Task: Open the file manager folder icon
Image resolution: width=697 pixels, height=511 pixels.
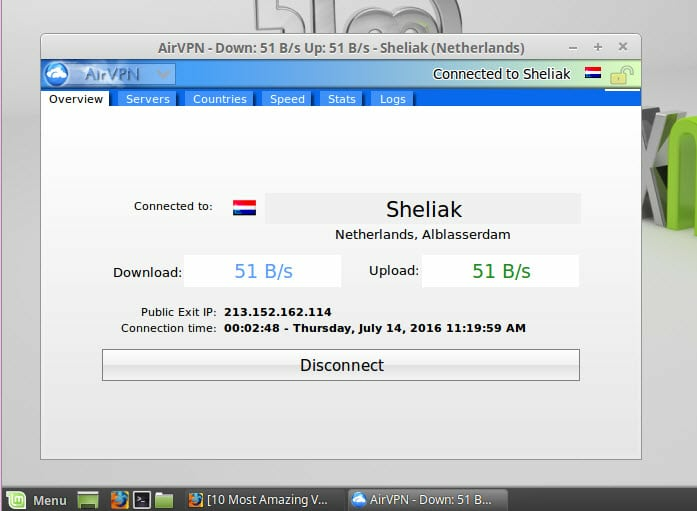Action: [x=164, y=500]
